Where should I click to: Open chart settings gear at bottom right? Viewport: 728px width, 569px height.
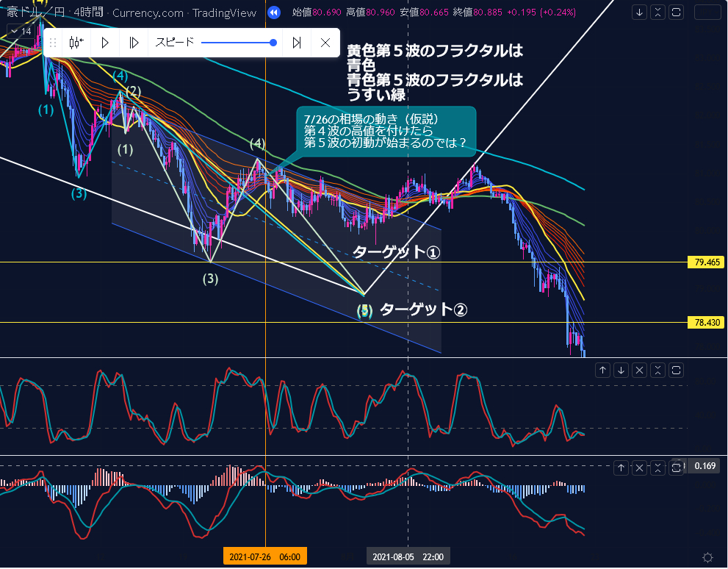point(707,557)
